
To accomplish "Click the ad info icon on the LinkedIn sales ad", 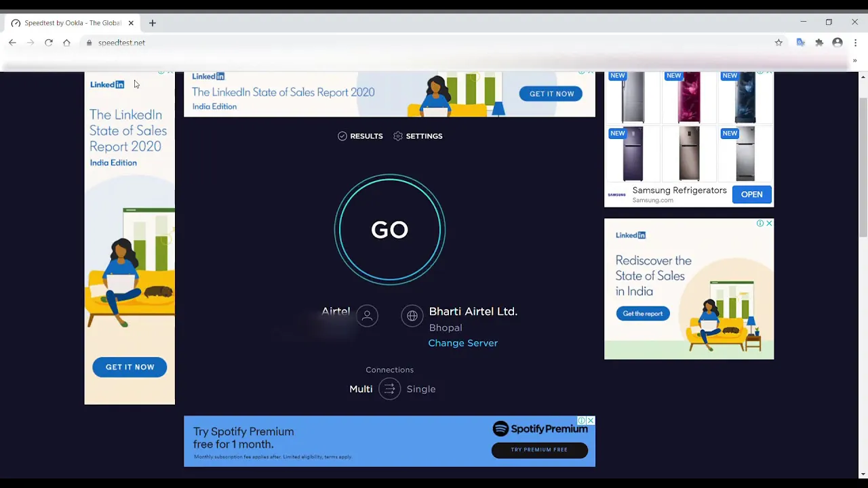I will tap(760, 223).
